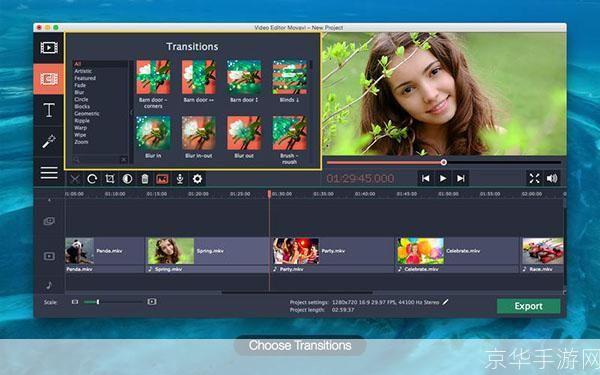Viewport: 600px width, 375px height.
Task: Choose the Brush - rough transition
Action: pyautogui.click(x=290, y=133)
